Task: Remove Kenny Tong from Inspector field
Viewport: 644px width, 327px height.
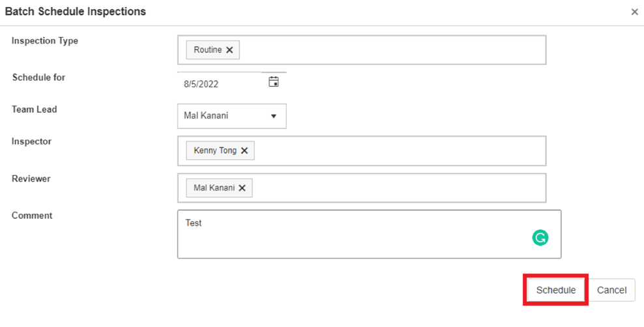Action: [244, 150]
